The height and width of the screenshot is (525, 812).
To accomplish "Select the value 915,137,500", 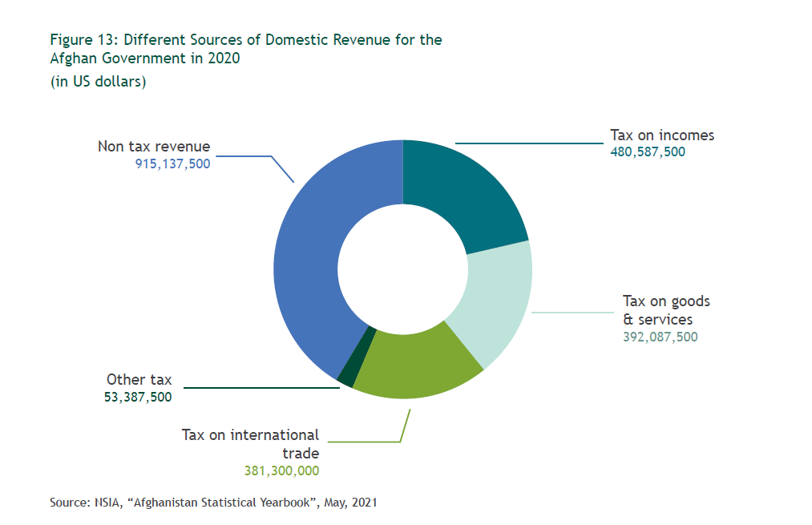I will point(172,164).
